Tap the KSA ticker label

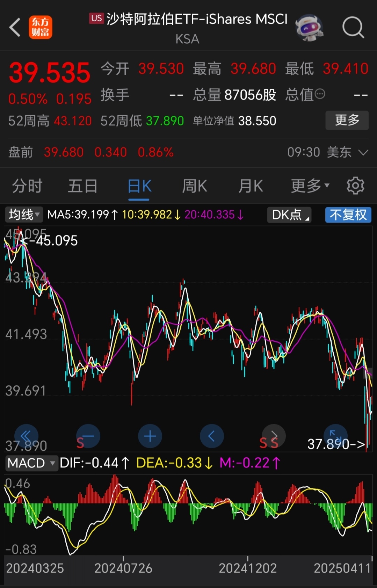click(x=187, y=39)
